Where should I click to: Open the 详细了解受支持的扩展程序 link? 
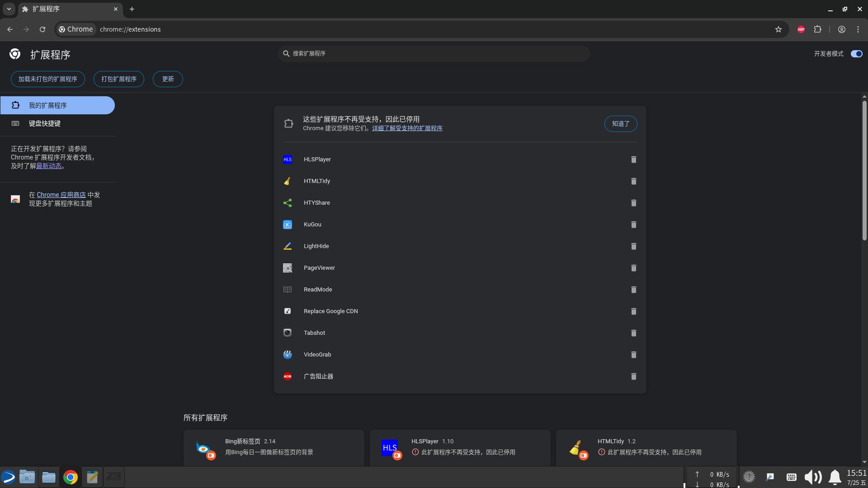pyautogui.click(x=407, y=128)
